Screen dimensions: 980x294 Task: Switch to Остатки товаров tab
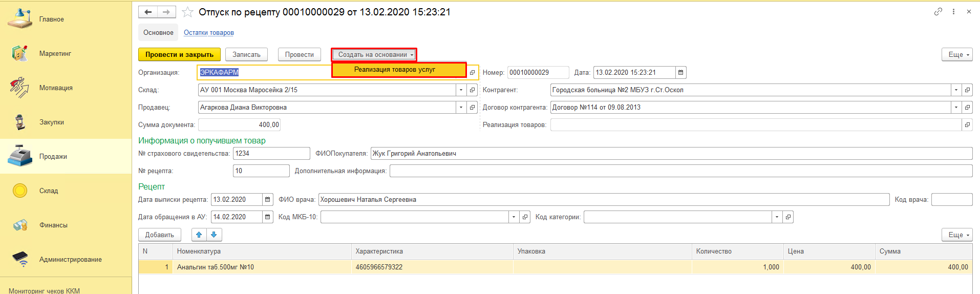click(209, 33)
